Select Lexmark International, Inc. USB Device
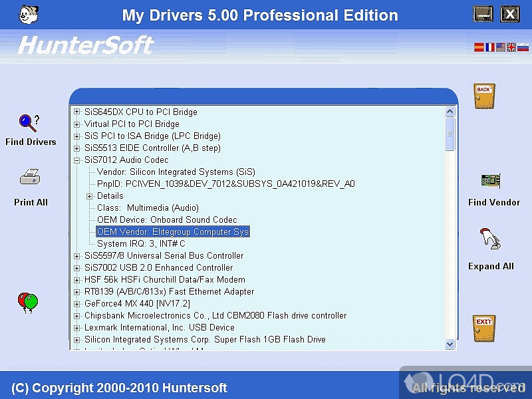 pyautogui.click(x=160, y=327)
